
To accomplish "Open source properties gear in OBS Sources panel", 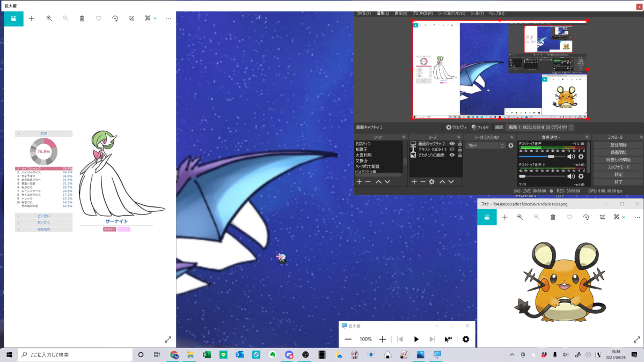I will [x=431, y=182].
